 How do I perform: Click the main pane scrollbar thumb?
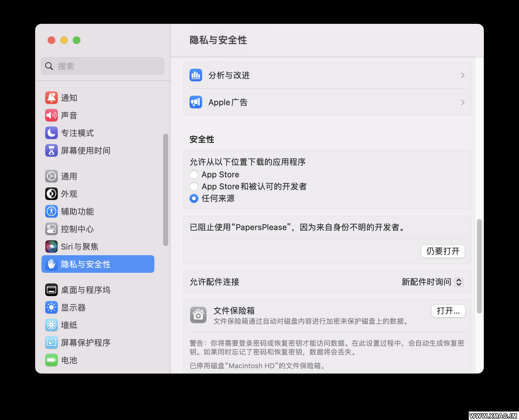[479, 266]
